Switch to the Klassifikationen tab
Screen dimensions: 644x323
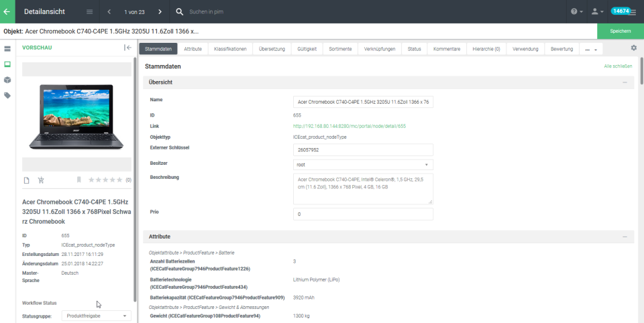pos(230,49)
